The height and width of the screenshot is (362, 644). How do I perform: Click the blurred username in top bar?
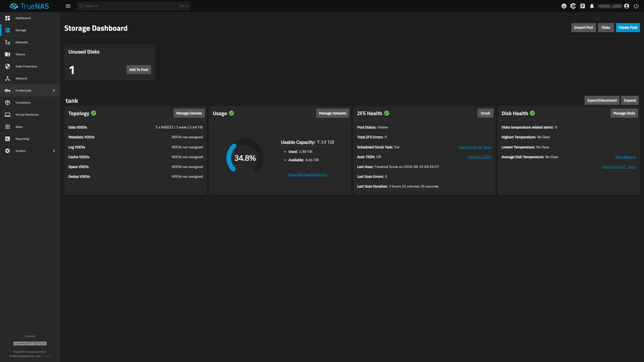point(610,6)
